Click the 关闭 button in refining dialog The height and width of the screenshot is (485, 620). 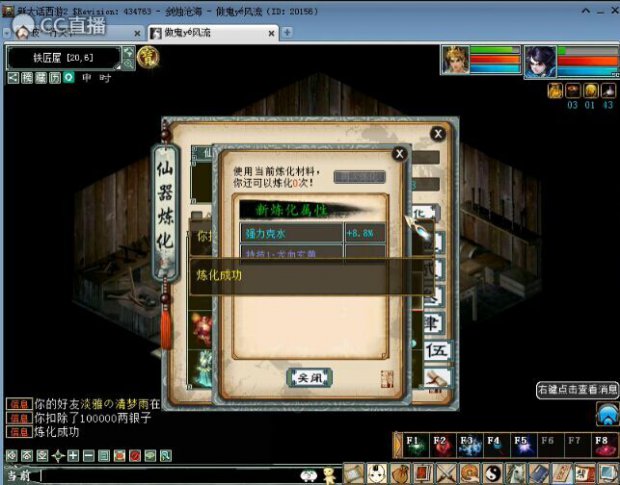(309, 377)
